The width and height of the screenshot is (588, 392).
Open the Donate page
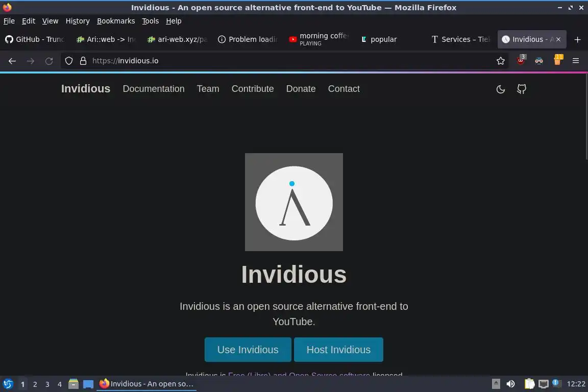click(301, 89)
